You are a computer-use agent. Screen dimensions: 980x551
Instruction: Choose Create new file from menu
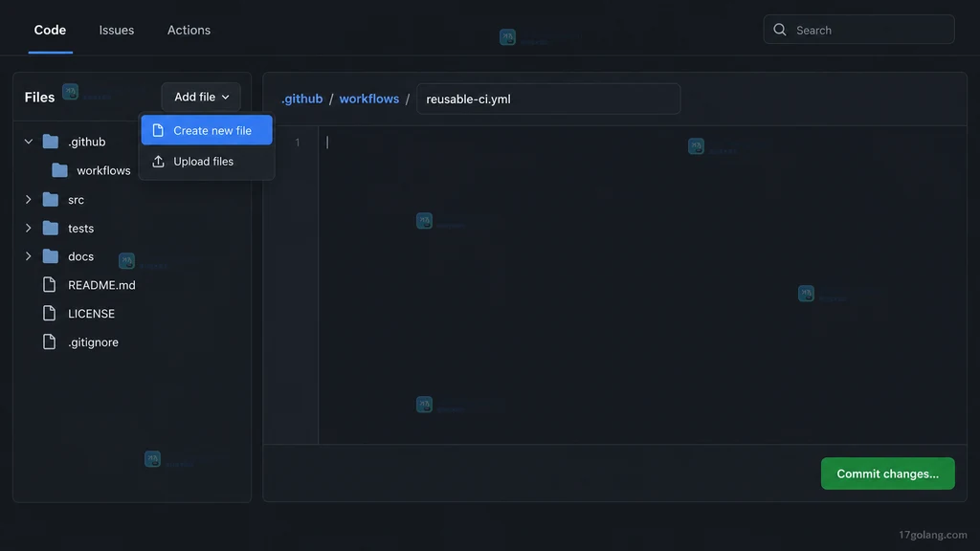pos(207,130)
